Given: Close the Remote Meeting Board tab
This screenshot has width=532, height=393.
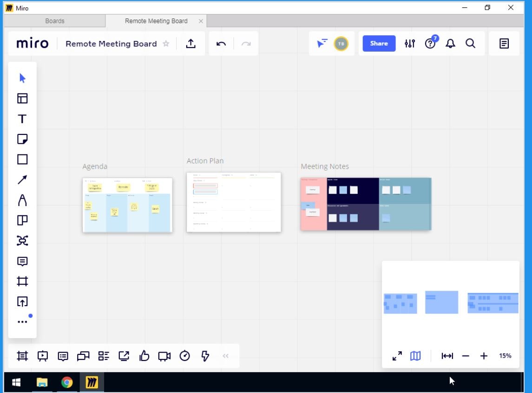Looking at the screenshot, I should [x=201, y=21].
